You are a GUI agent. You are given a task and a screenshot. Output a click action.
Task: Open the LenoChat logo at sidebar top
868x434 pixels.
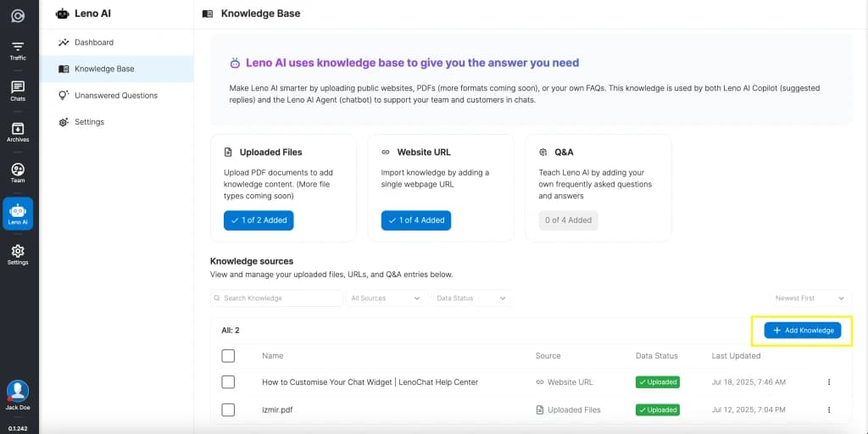point(18,15)
